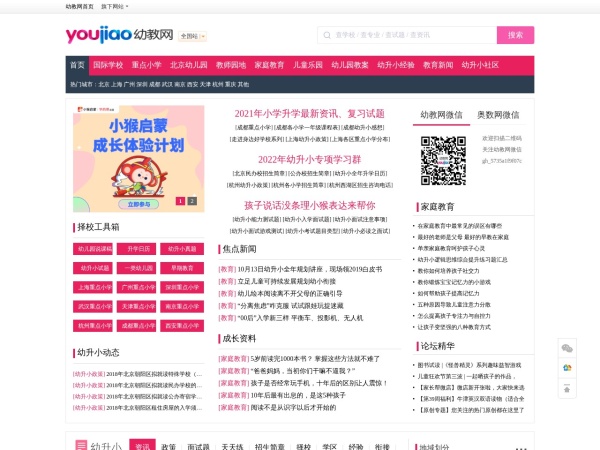Screen dimensions: 600x450
Task: Click the favorite star icon in sidebar
Action: [x=568, y=388]
